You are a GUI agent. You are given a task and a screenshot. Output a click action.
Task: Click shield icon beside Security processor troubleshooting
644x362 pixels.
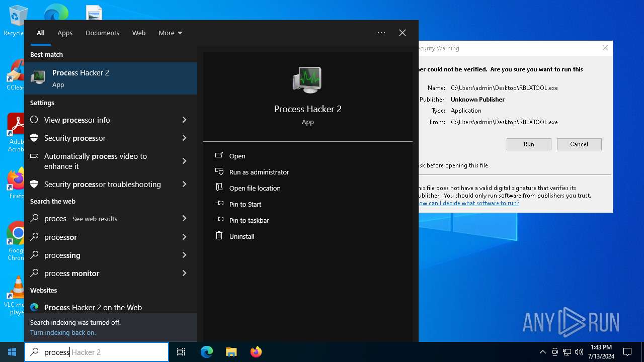point(34,184)
